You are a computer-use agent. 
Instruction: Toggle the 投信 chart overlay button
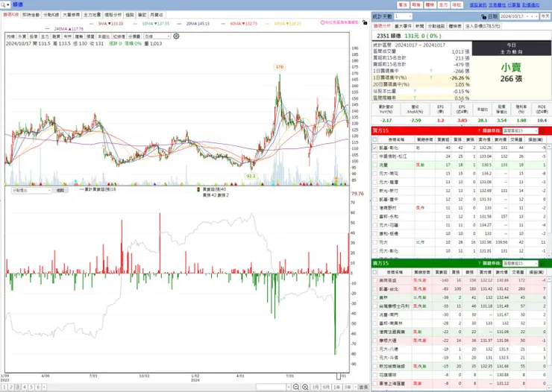point(33,37)
